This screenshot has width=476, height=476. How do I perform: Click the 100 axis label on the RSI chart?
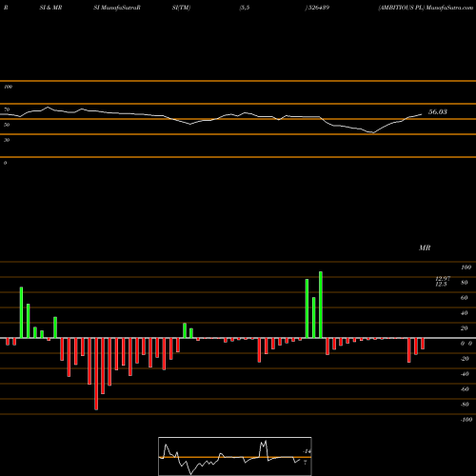(x=8, y=87)
